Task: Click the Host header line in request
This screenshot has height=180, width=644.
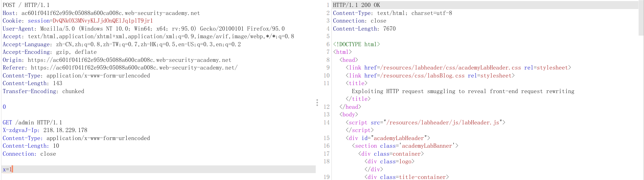Action: coord(101,13)
